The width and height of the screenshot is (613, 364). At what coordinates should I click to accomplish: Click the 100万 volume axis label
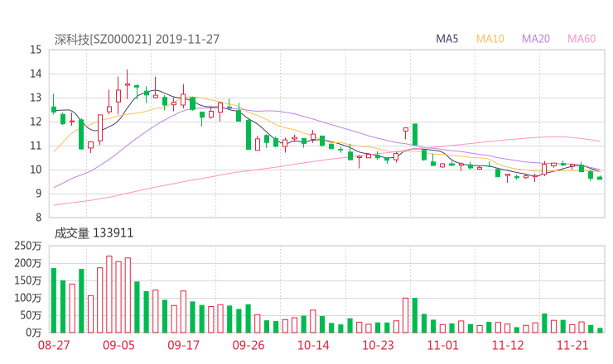tap(28, 298)
